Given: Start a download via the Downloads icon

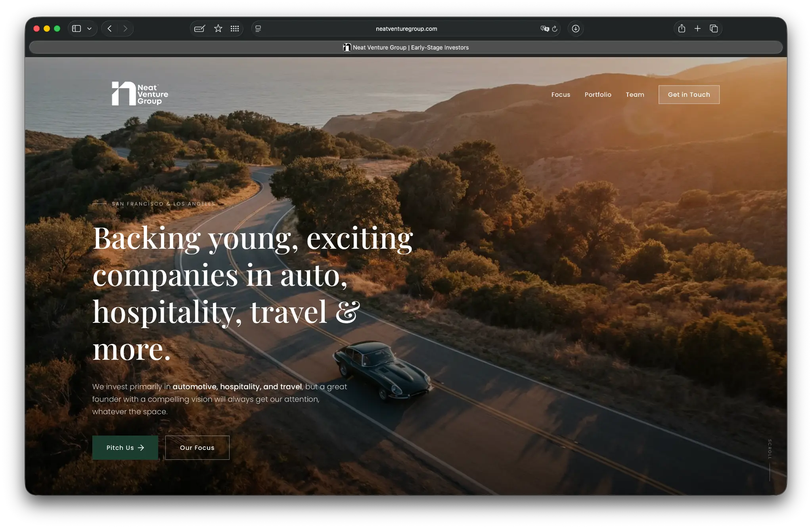Looking at the screenshot, I should tap(576, 28).
